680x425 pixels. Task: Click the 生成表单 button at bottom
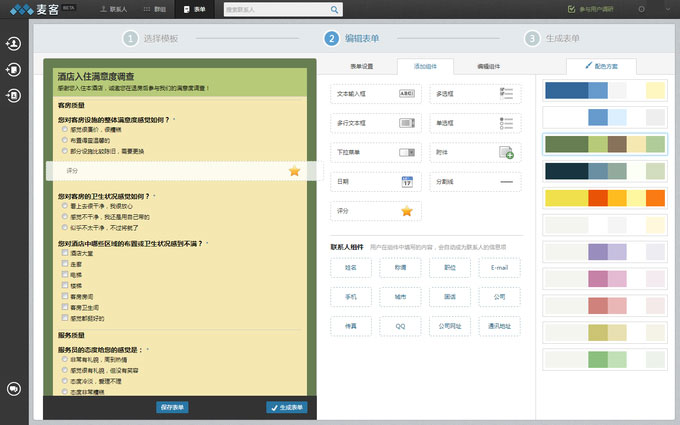point(286,407)
